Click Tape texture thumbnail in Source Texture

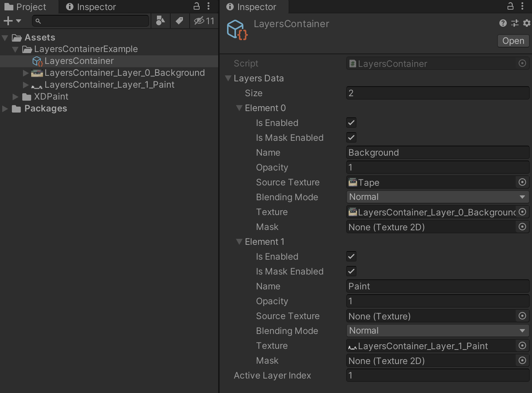pyautogui.click(x=352, y=182)
